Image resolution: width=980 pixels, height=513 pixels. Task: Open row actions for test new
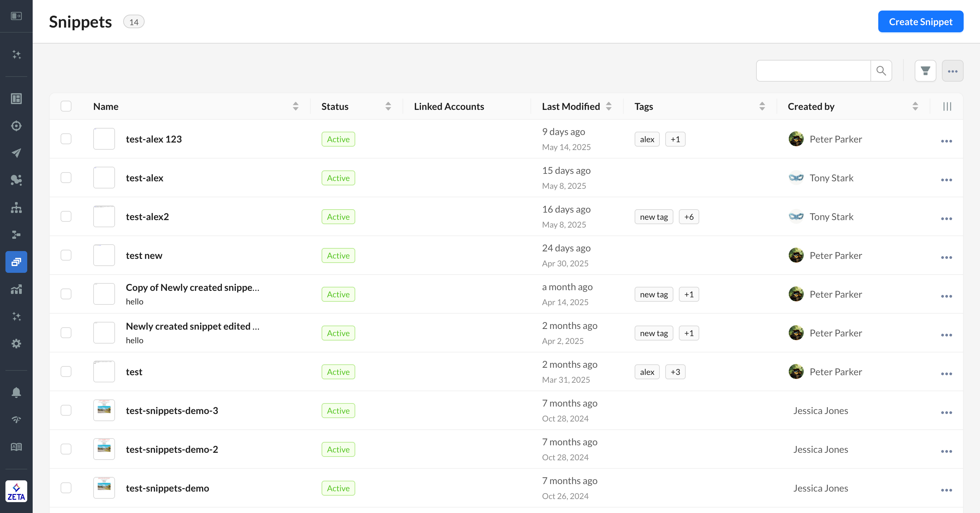(946, 258)
